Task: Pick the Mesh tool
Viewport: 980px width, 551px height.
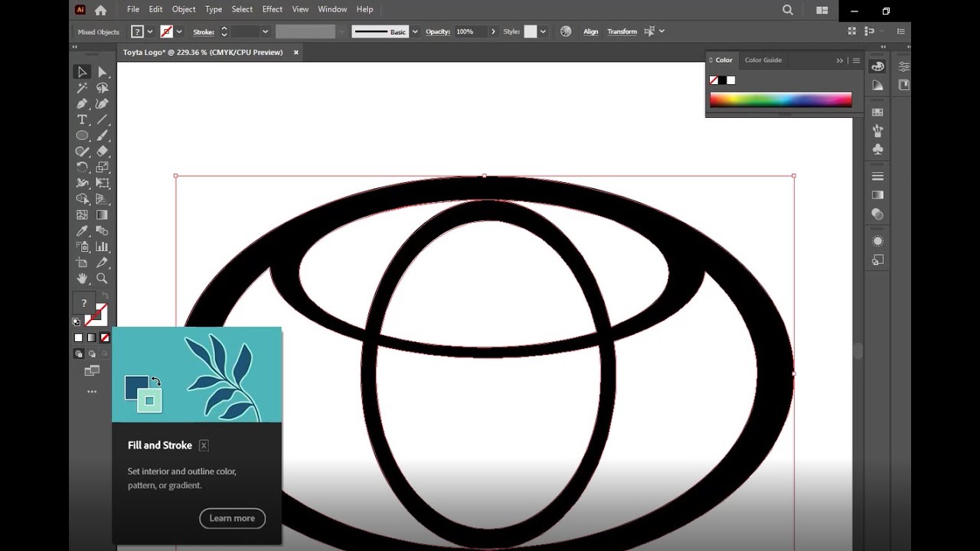Action: [82, 215]
